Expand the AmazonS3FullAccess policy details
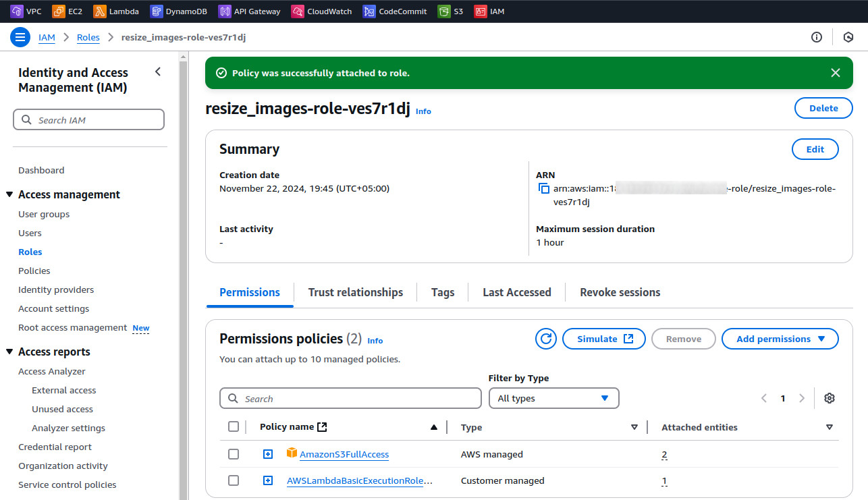Screen dimensions: 868x500 tap(268, 454)
